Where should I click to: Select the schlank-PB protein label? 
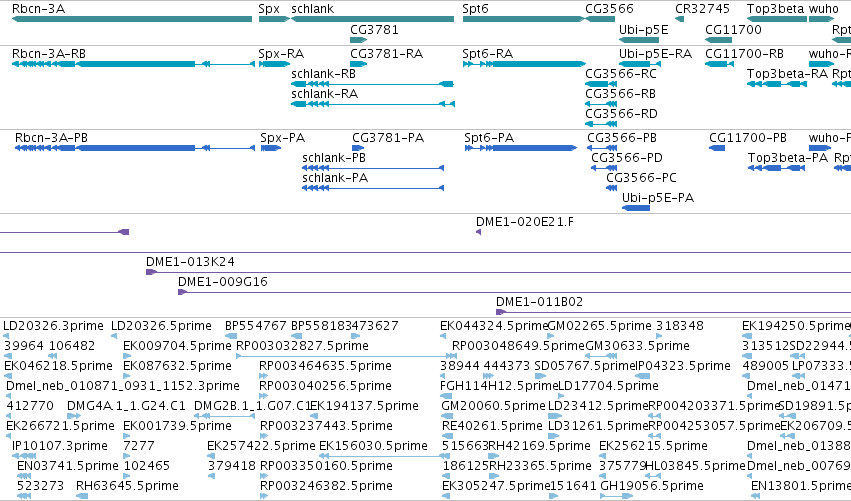point(334,158)
